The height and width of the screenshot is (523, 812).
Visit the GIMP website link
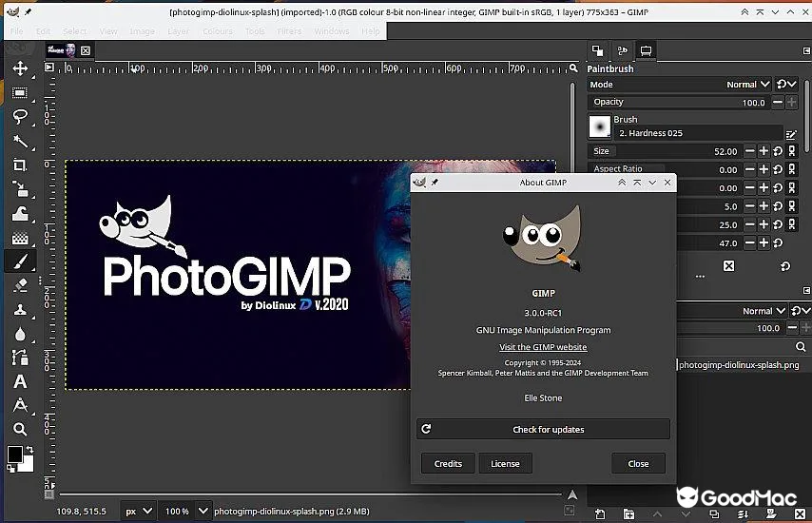(x=543, y=347)
